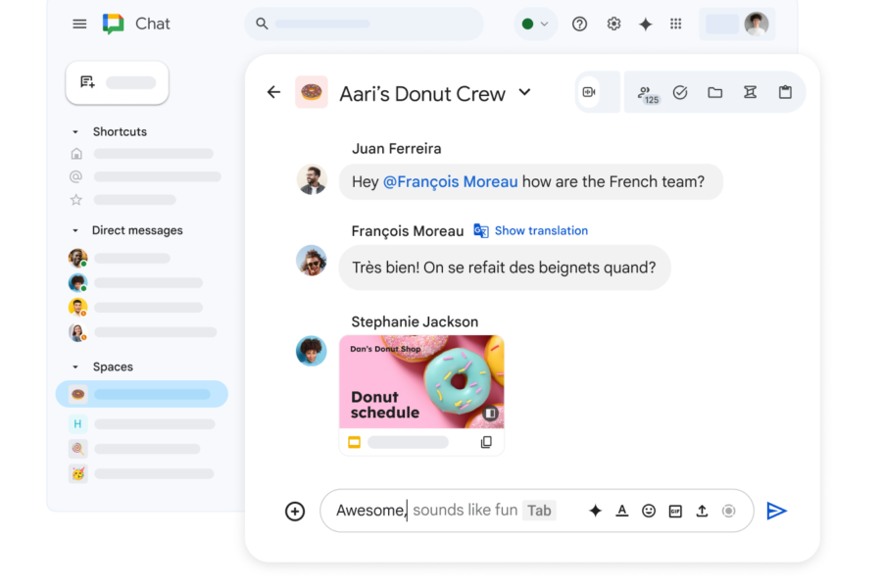882x588 pixels.
Task: Click the search bar in Chat
Action: [364, 24]
